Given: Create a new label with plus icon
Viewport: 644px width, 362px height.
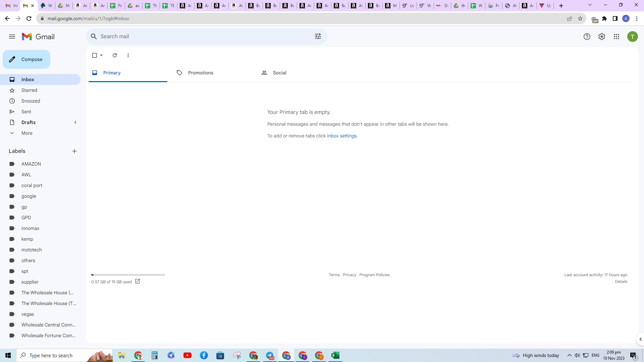Looking at the screenshot, I should tap(74, 151).
